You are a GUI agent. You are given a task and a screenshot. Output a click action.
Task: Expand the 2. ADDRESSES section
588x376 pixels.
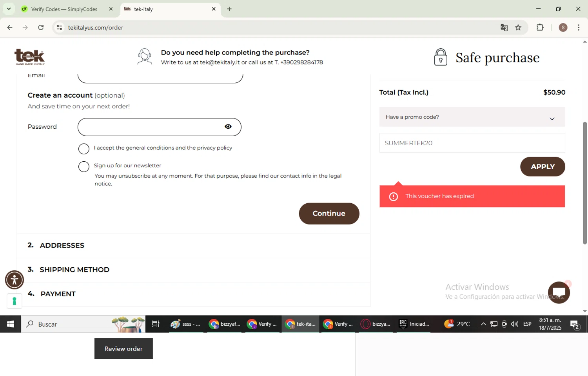[x=194, y=245]
